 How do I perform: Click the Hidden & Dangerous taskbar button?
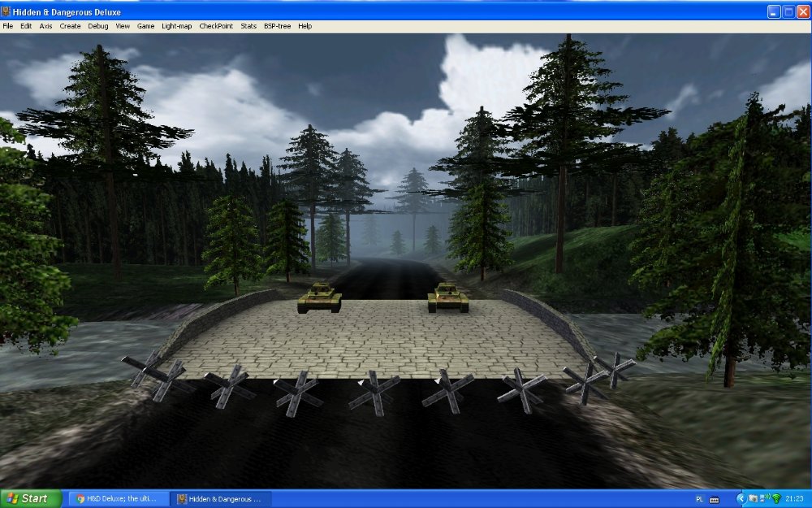(x=222, y=499)
